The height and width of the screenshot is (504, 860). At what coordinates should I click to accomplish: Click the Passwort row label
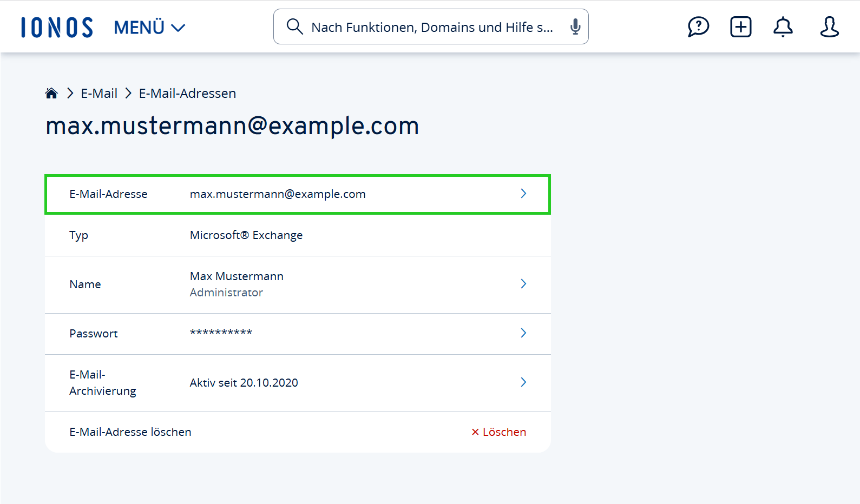coord(94,334)
